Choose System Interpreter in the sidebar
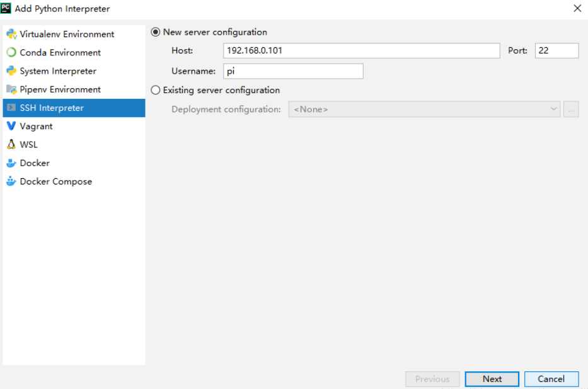The image size is (588, 389). [x=74, y=70]
